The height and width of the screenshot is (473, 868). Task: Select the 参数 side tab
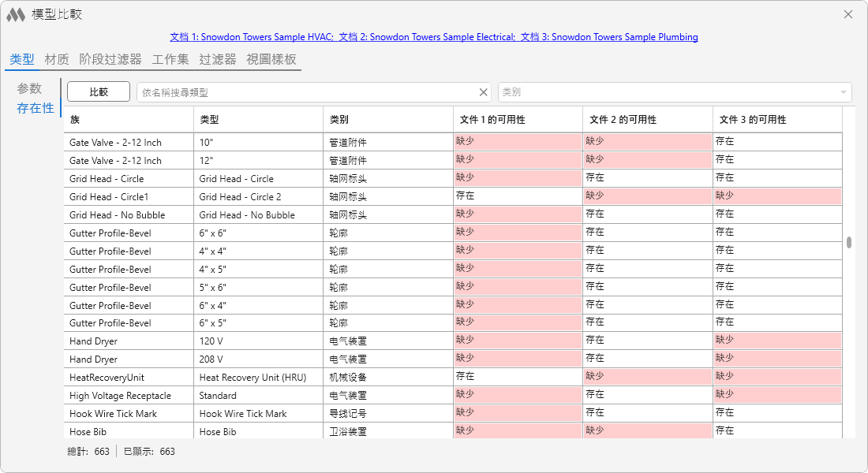29,88
